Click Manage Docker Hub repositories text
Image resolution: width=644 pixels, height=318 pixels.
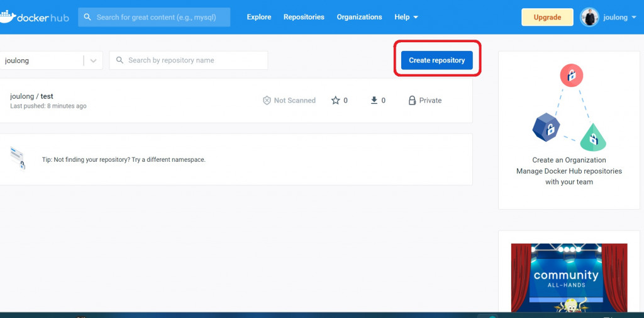point(569,171)
